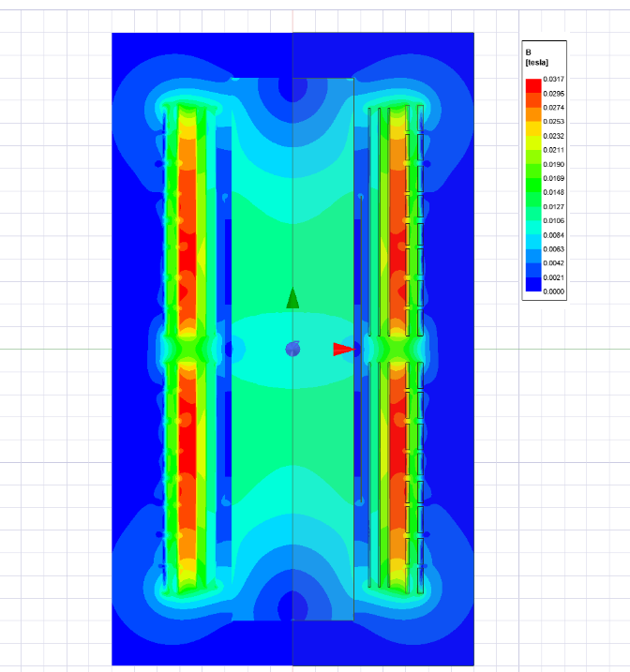
Task: Click the green Y-axis arrow above origin
Action: coord(292,299)
